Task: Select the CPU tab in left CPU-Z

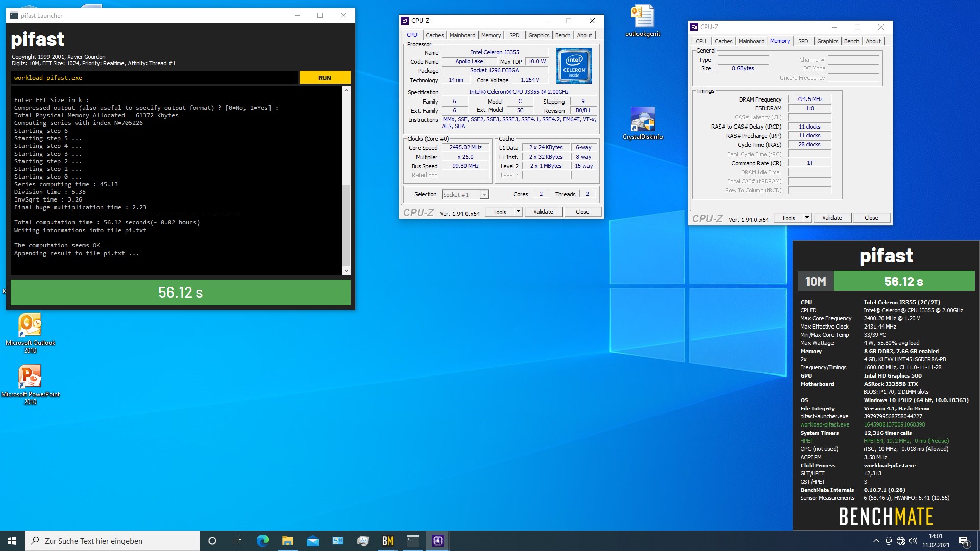Action: click(412, 35)
